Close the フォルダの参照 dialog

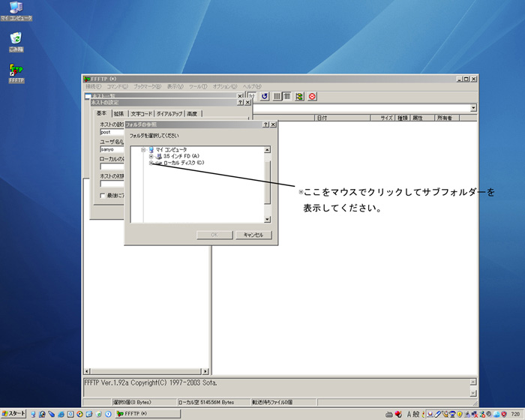(x=273, y=124)
